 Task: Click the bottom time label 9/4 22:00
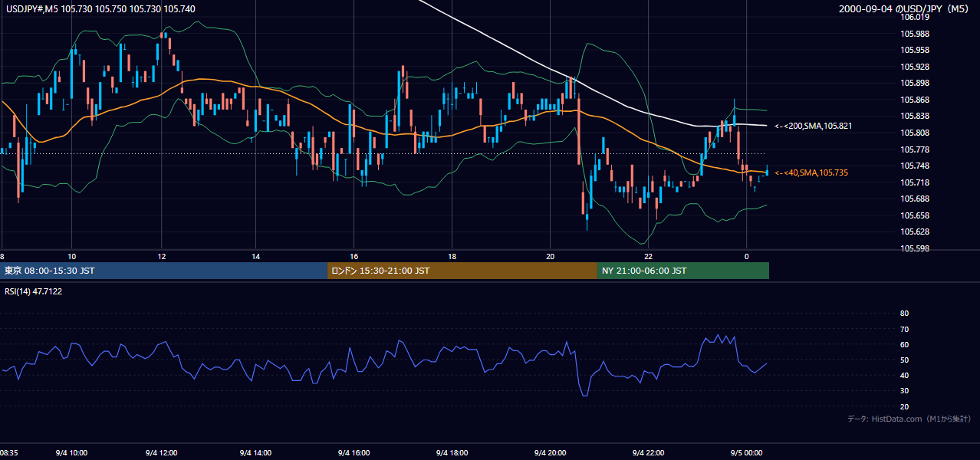click(x=648, y=452)
